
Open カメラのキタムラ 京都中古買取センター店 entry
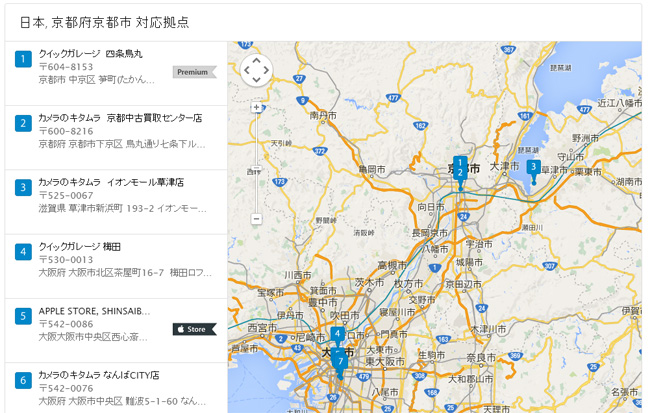[120, 118]
